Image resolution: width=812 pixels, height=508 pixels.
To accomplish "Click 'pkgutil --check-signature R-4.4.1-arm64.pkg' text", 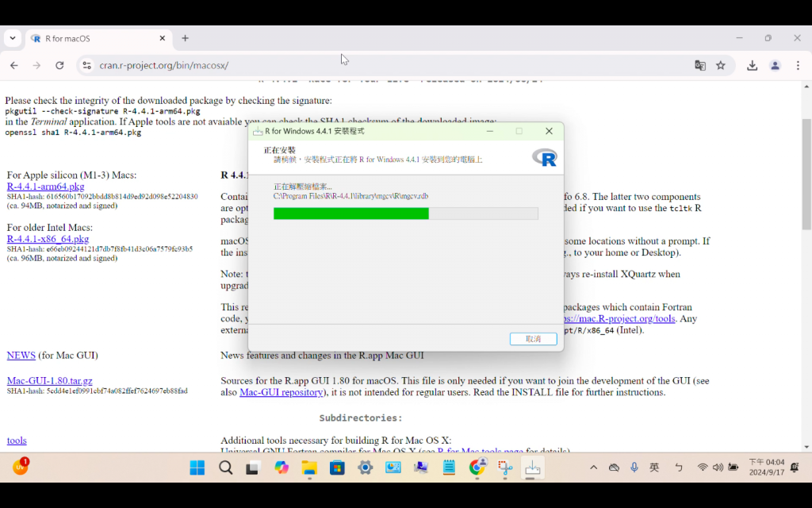I will pyautogui.click(x=102, y=111).
